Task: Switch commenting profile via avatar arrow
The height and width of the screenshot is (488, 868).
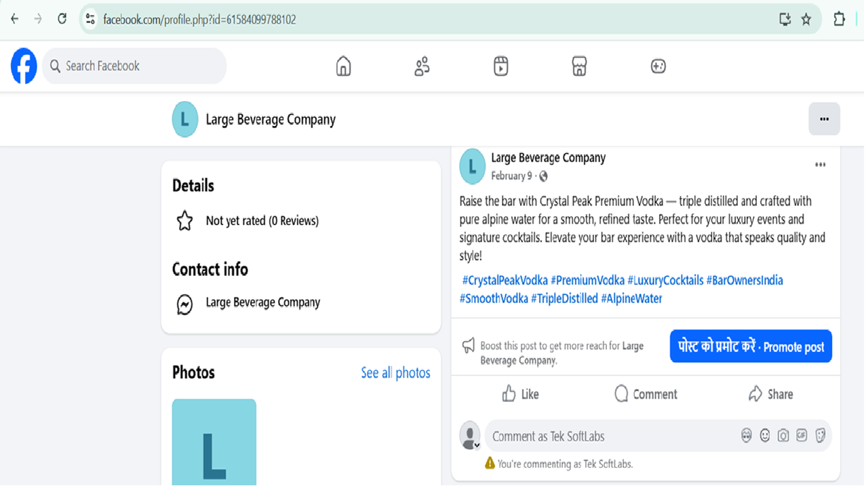Action: [477, 445]
